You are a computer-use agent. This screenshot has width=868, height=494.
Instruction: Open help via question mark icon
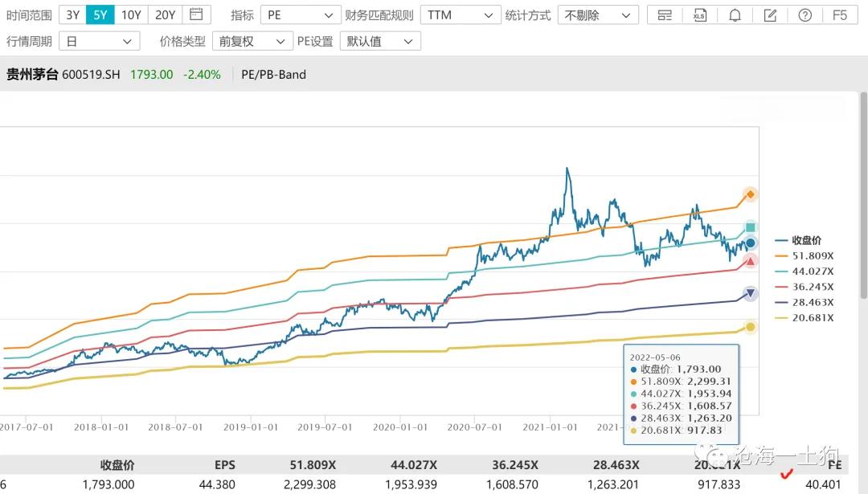pyautogui.click(x=805, y=15)
